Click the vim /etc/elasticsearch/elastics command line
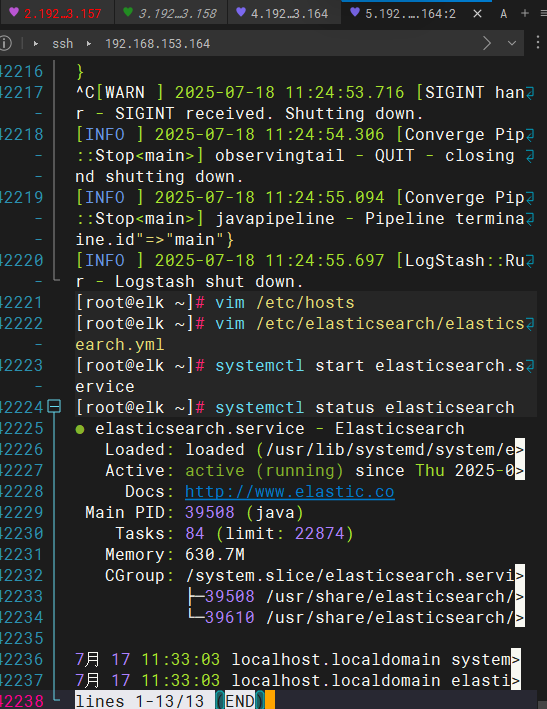 click(x=305, y=334)
